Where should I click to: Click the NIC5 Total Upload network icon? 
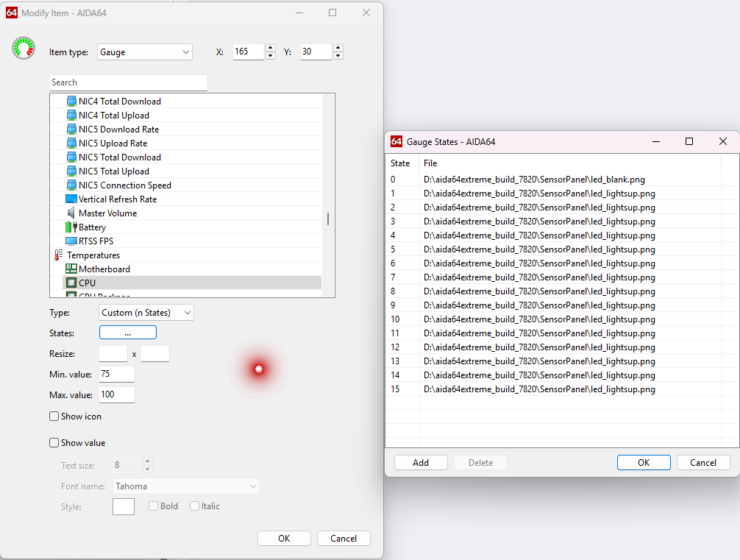pos(71,171)
